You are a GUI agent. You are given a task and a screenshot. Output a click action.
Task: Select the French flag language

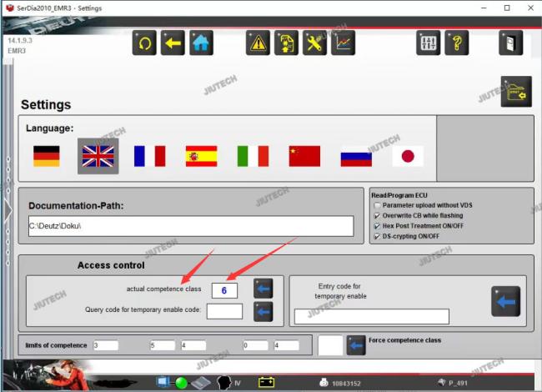pyautogui.click(x=149, y=156)
